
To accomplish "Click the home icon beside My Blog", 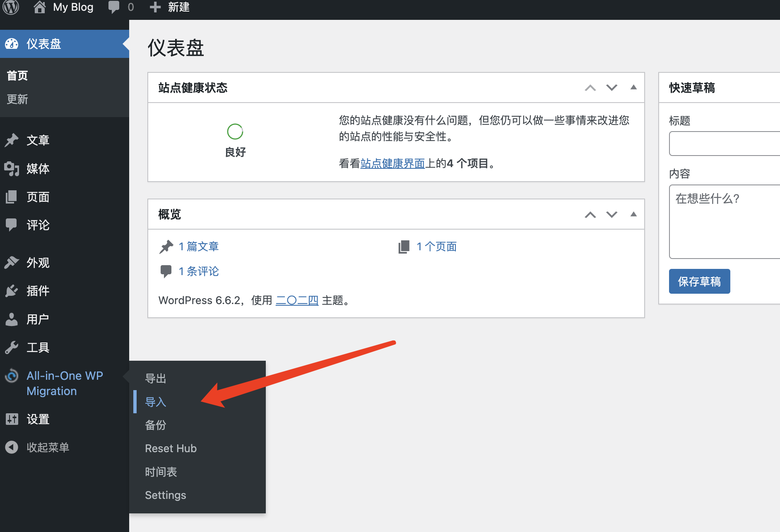I will click(39, 7).
